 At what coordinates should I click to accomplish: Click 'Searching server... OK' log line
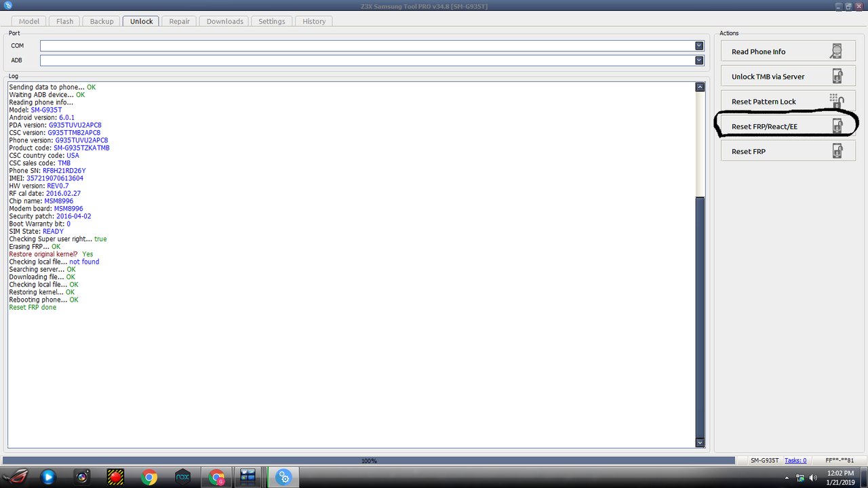[42, 269]
